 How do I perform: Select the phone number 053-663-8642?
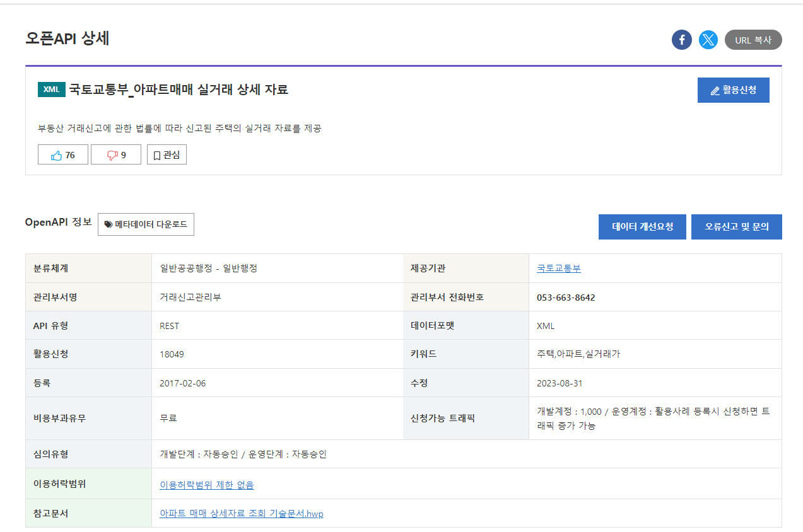pyautogui.click(x=566, y=298)
